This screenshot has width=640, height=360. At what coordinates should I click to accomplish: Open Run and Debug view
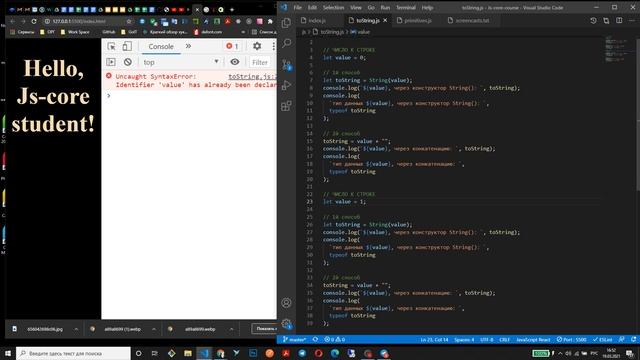[x=287, y=85]
